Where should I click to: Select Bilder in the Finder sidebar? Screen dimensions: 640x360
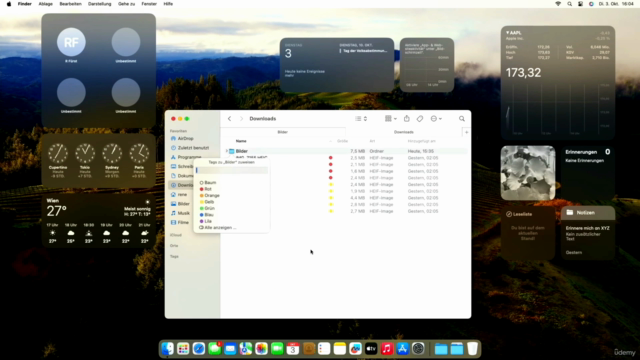(x=180, y=204)
